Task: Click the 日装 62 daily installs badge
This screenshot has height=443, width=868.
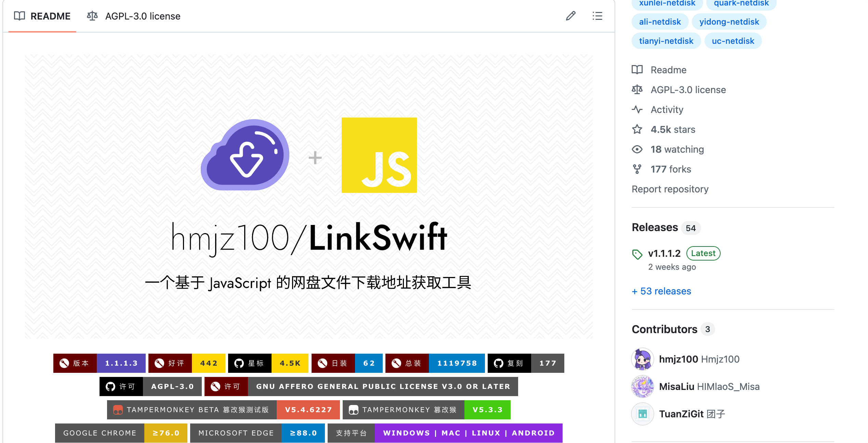Action: (x=347, y=363)
